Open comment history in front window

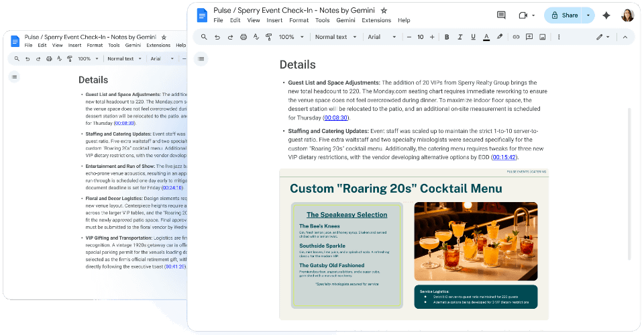coord(501,15)
